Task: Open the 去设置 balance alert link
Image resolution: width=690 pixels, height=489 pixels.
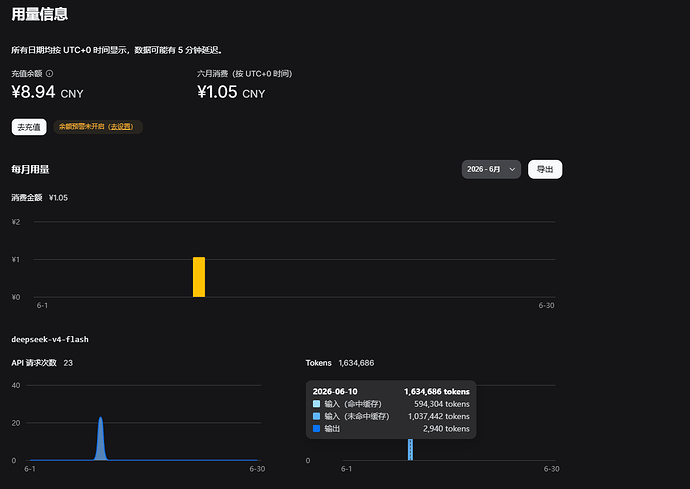Action: pyautogui.click(x=121, y=127)
